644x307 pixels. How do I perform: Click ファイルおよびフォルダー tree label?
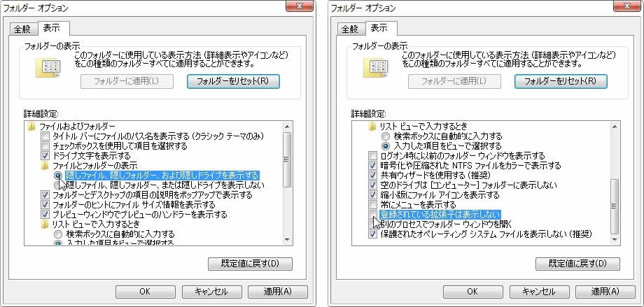pos(78,126)
